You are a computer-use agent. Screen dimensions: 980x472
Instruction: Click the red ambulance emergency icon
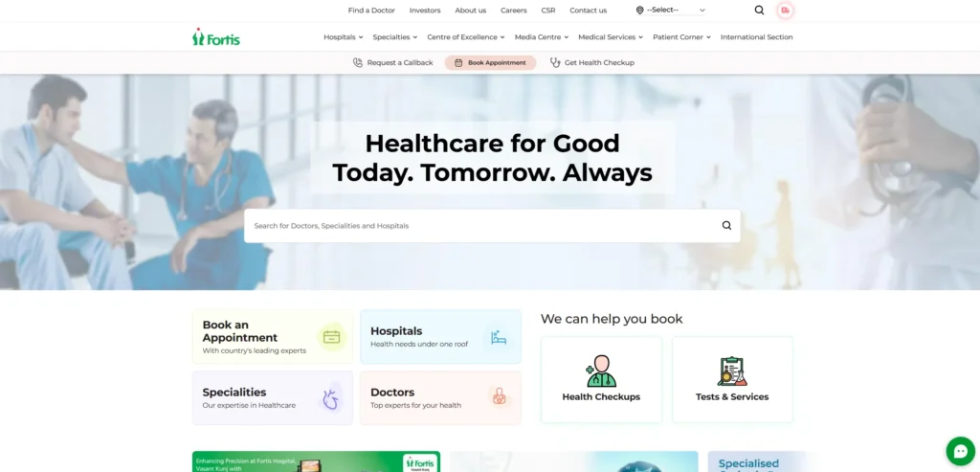(x=785, y=10)
